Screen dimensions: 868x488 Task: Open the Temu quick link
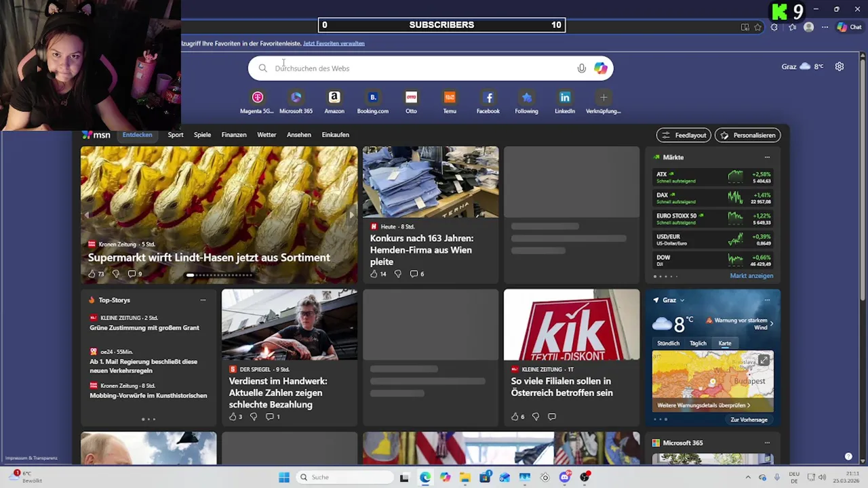click(450, 102)
